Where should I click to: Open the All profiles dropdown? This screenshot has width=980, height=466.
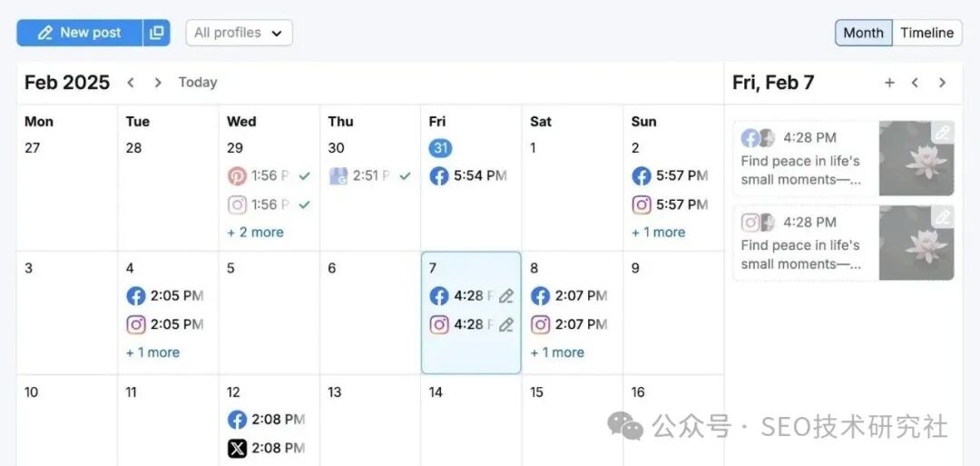[x=239, y=33]
